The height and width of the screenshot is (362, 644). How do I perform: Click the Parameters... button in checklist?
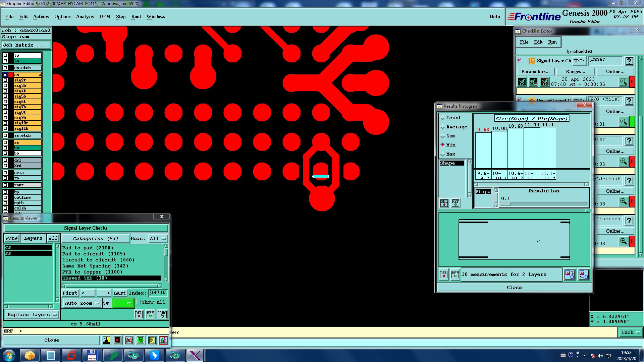pos(535,71)
